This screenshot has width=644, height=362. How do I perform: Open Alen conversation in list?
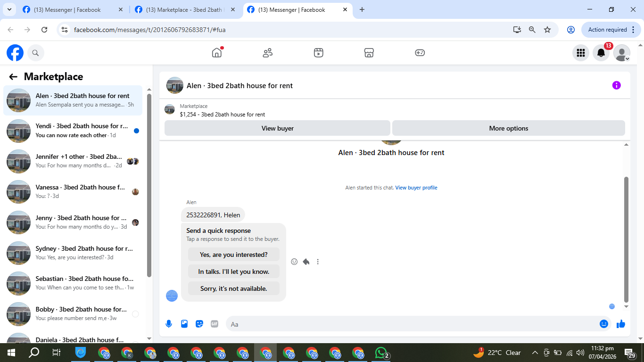tap(73, 100)
